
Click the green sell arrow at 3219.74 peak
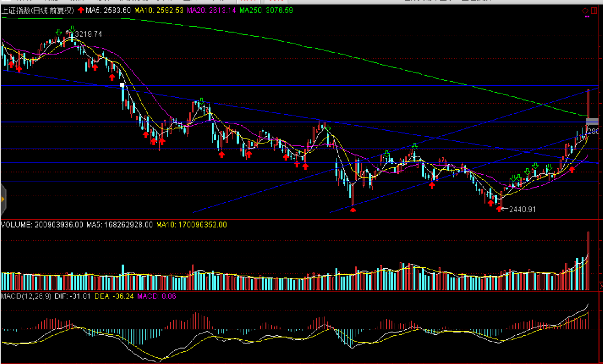72,29
